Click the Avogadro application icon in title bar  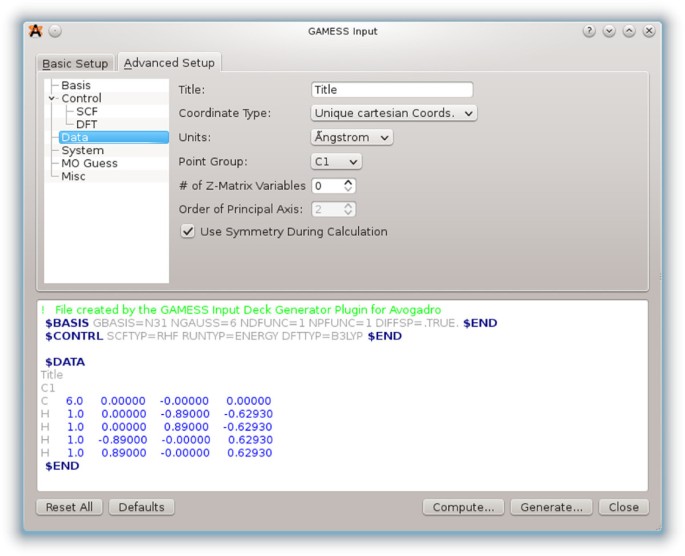click(35, 31)
